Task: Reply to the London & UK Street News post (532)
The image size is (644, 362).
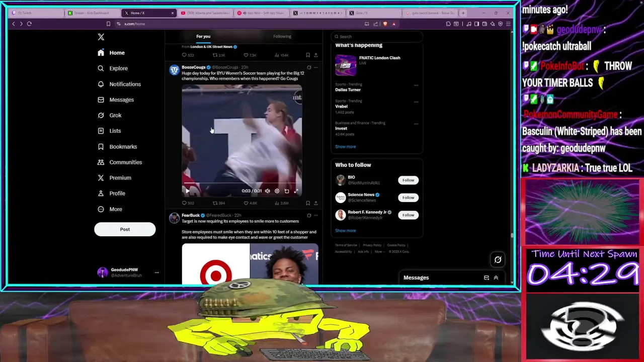Action: pos(188,55)
